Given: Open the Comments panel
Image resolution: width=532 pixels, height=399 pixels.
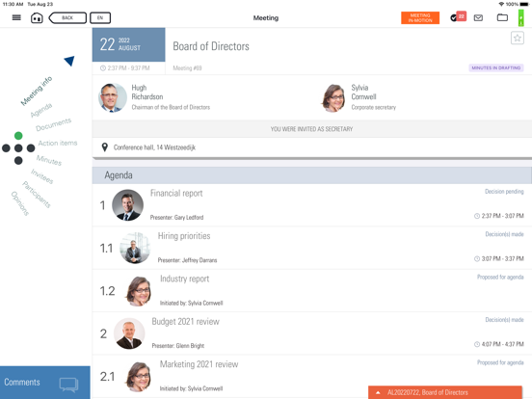Looking at the screenshot, I should [x=45, y=383].
